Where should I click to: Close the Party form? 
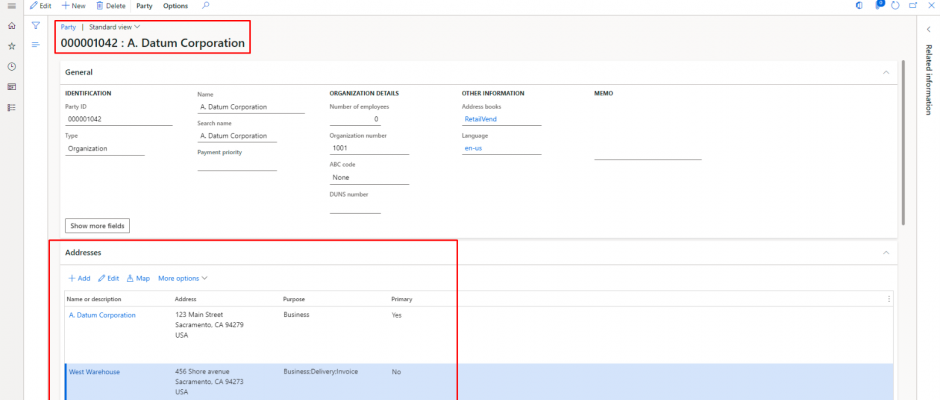coord(930,5)
